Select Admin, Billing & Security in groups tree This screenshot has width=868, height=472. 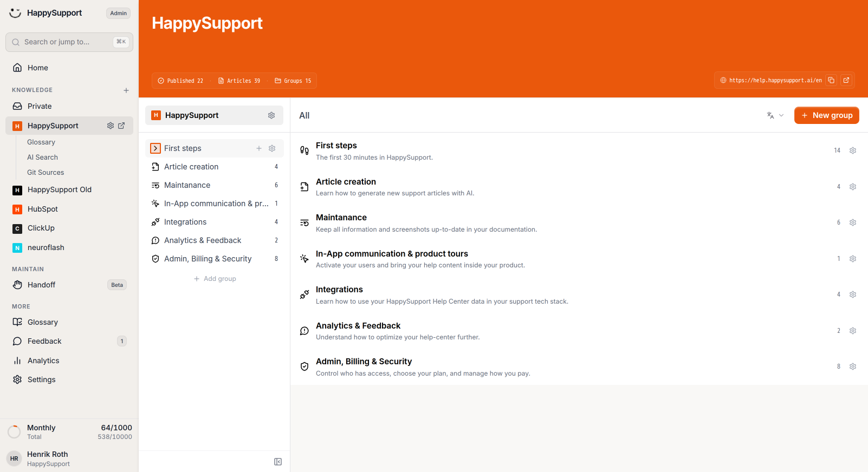point(215,259)
